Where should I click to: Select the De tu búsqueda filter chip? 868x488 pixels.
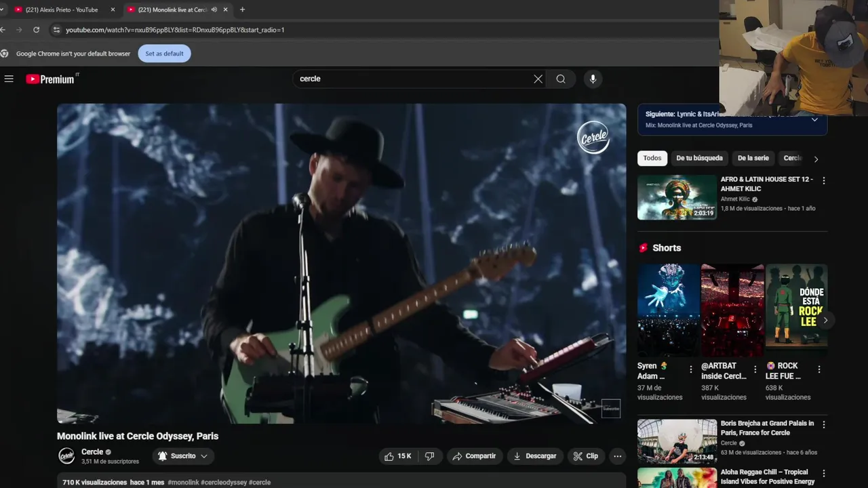tap(699, 158)
